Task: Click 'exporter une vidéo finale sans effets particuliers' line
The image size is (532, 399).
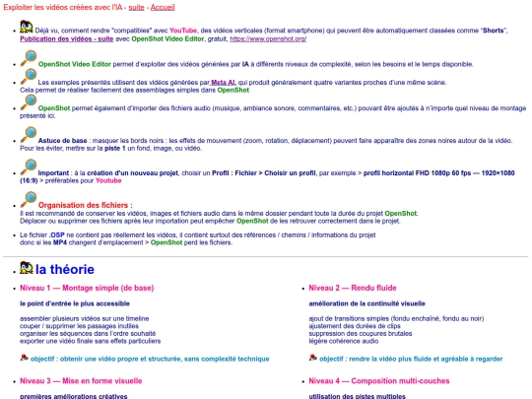Action: (91, 341)
